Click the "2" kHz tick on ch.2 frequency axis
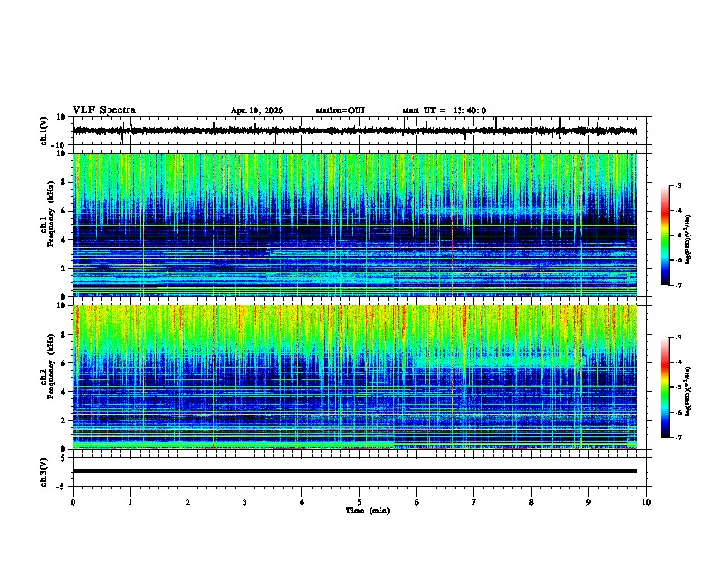This screenshot has width=728, height=563. (x=63, y=420)
